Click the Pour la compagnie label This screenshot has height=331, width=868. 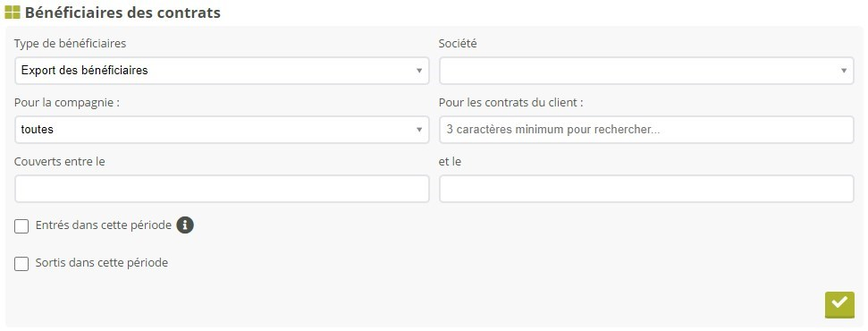coord(67,103)
